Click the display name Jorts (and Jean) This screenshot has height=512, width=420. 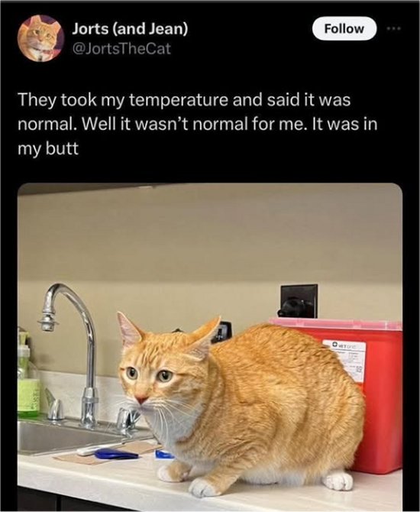click(130, 29)
